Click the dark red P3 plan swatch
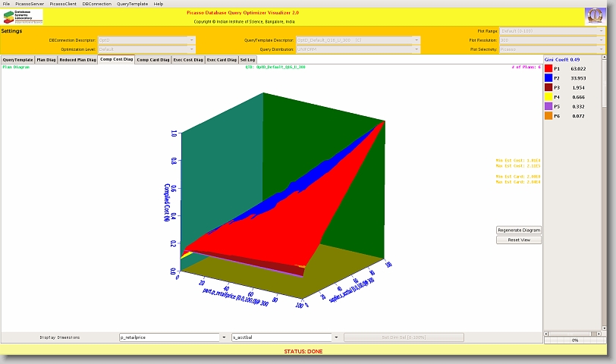This screenshot has height=364, width=616. 548,88
